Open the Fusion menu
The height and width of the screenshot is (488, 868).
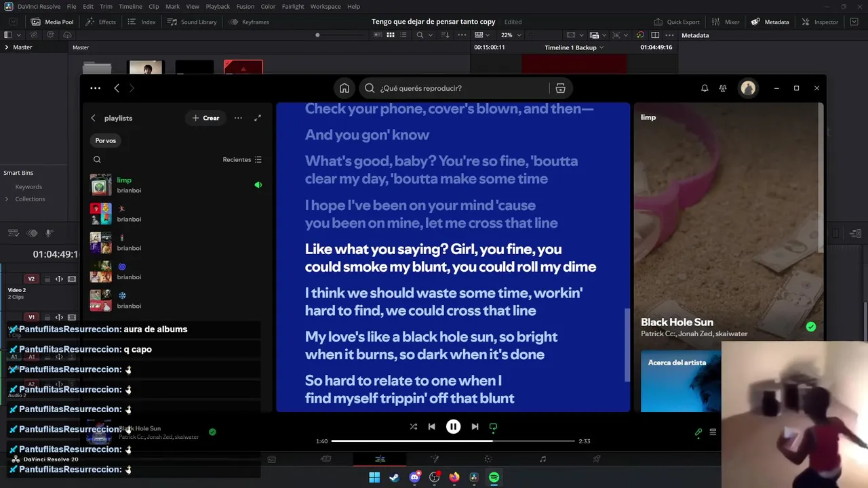point(245,6)
